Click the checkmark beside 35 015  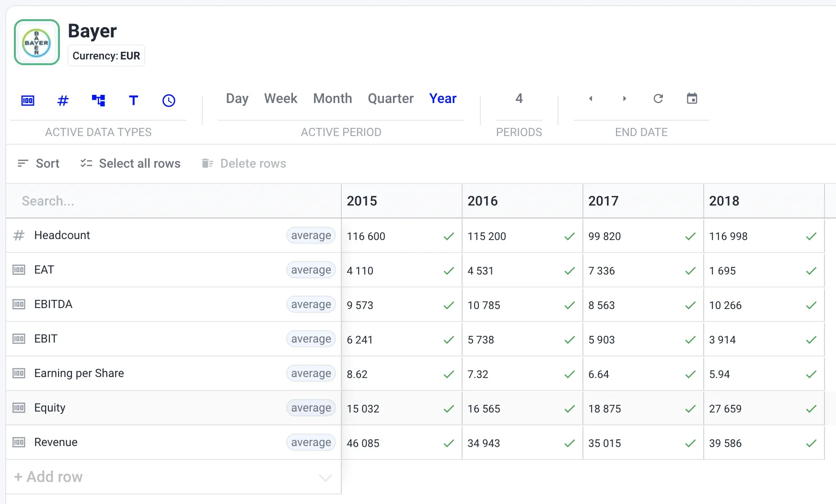coord(690,443)
